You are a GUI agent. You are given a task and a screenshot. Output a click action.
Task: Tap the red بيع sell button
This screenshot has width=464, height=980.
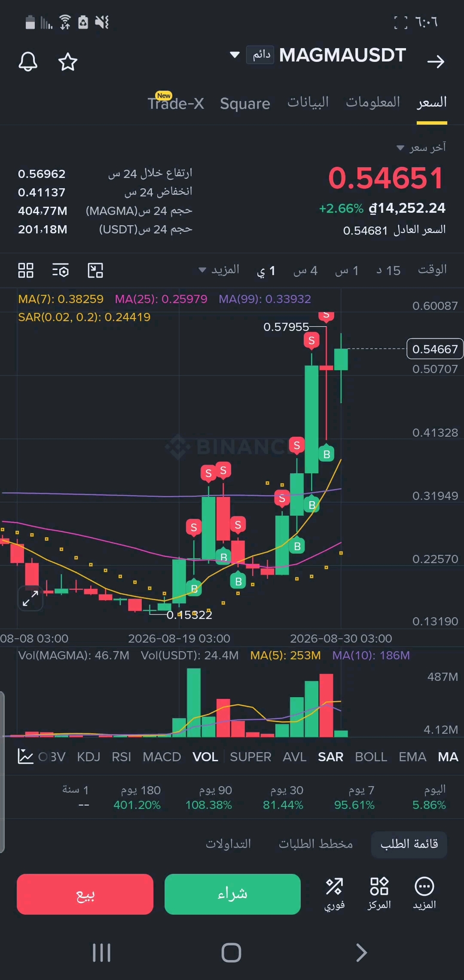pos(85,894)
